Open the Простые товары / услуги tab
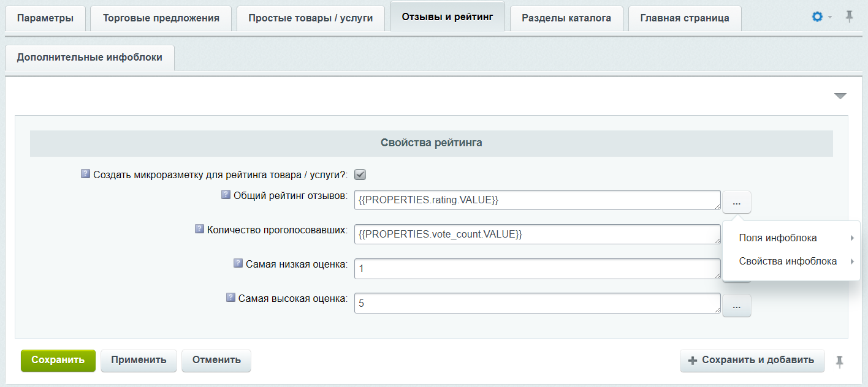Image resolution: width=868 pixels, height=387 pixels. tap(311, 18)
